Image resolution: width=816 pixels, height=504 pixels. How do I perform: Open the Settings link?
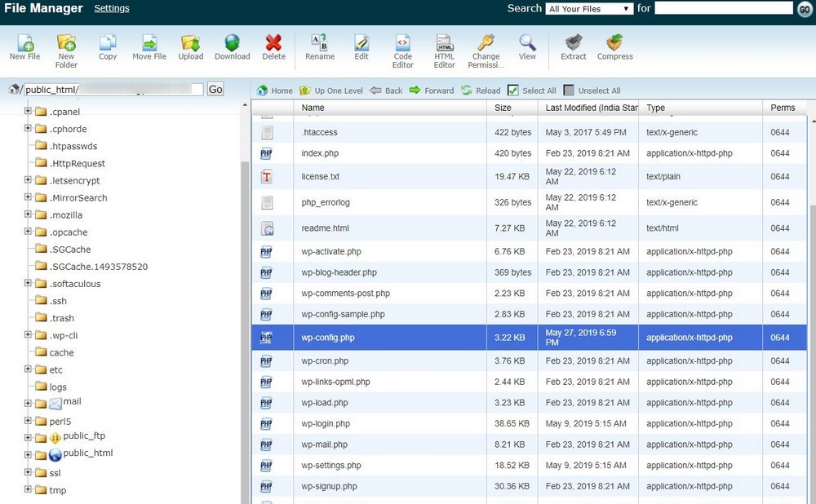111,8
